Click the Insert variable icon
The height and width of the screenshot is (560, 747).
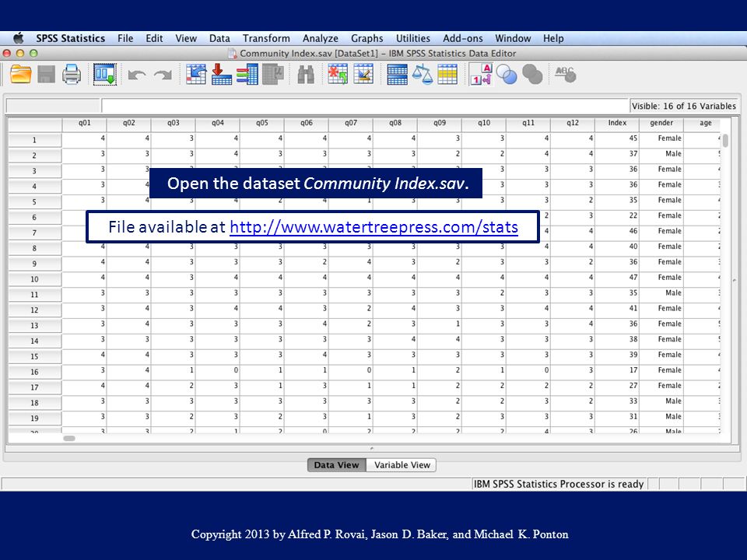click(363, 75)
